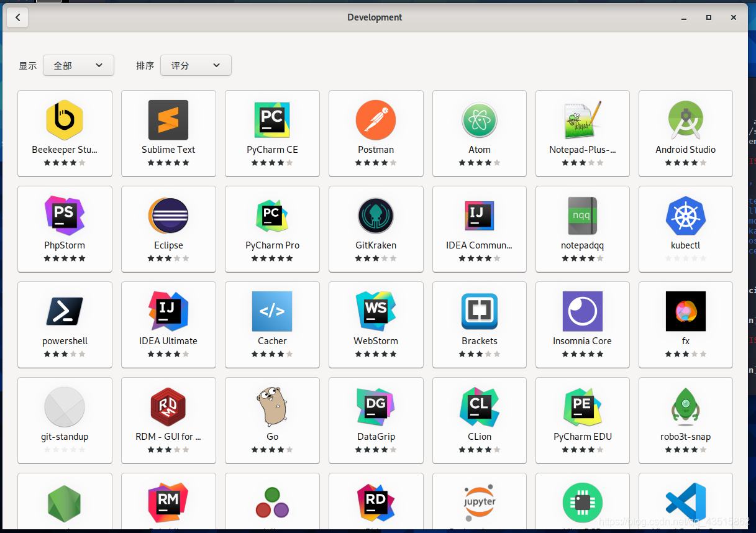The image size is (756, 533).
Task: Select the Go gopher icon
Action: pyautogui.click(x=272, y=407)
